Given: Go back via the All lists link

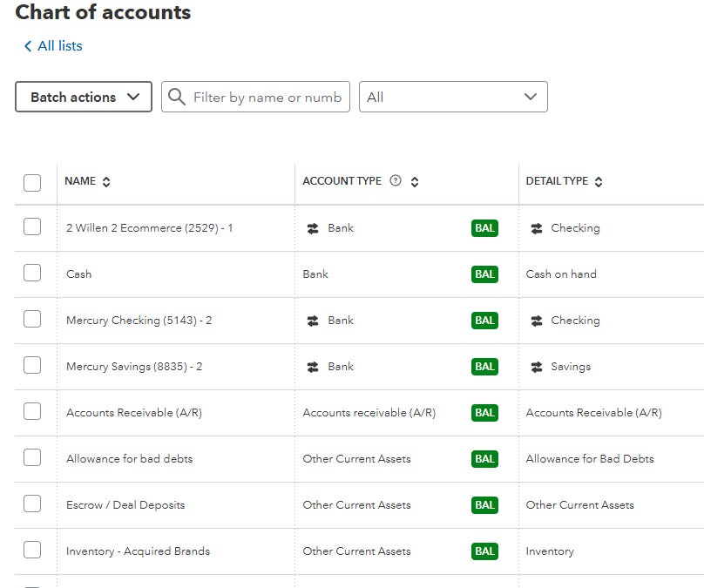Looking at the screenshot, I should point(53,46).
